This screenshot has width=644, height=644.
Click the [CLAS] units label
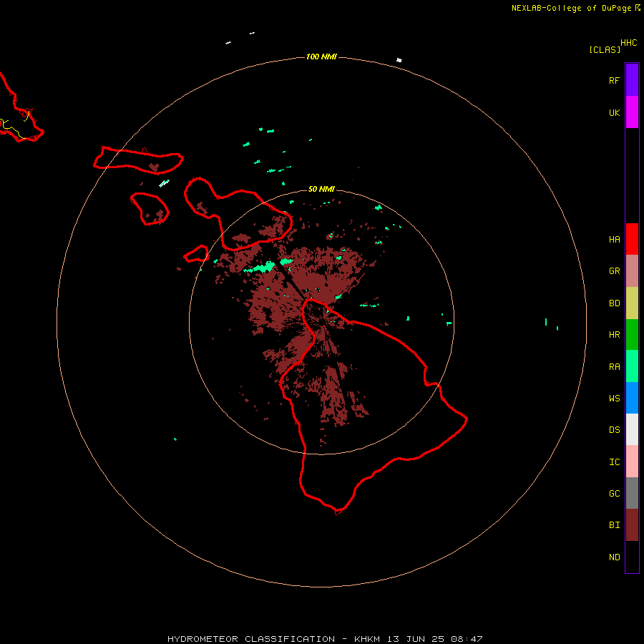pos(605,49)
